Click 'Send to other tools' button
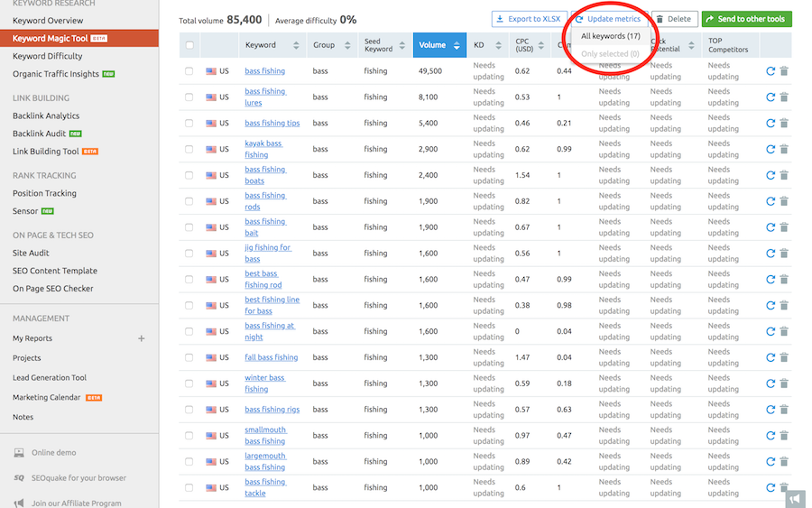Viewport: 812px width, 508px height. click(746, 19)
